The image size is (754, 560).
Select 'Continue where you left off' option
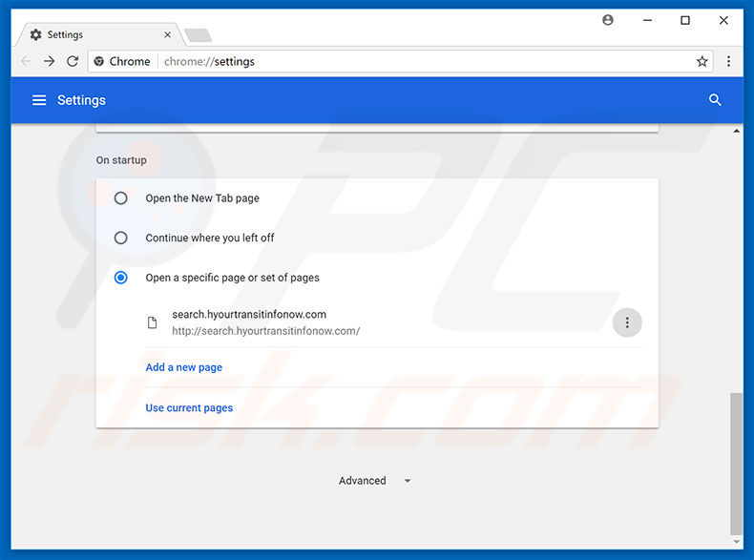pos(121,238)
